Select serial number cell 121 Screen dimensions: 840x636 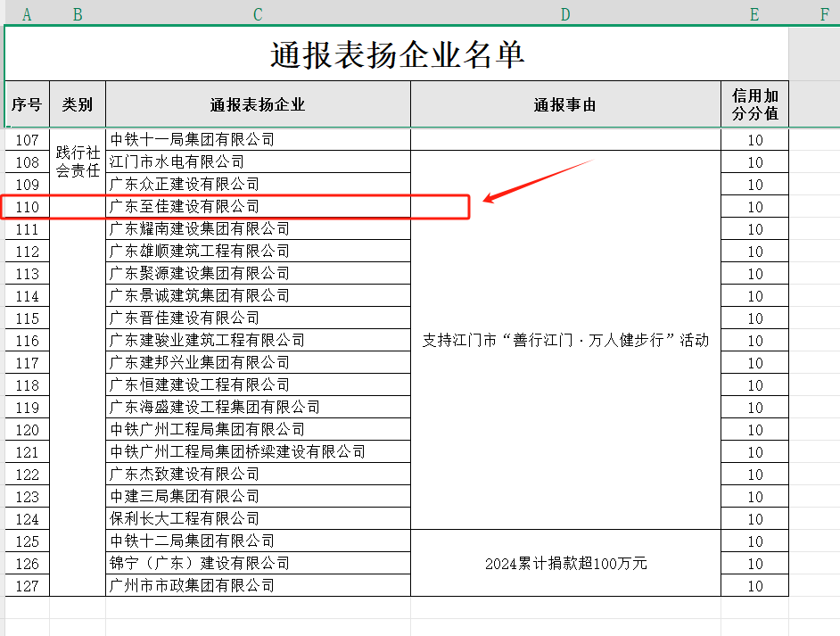tap(27, 452)
